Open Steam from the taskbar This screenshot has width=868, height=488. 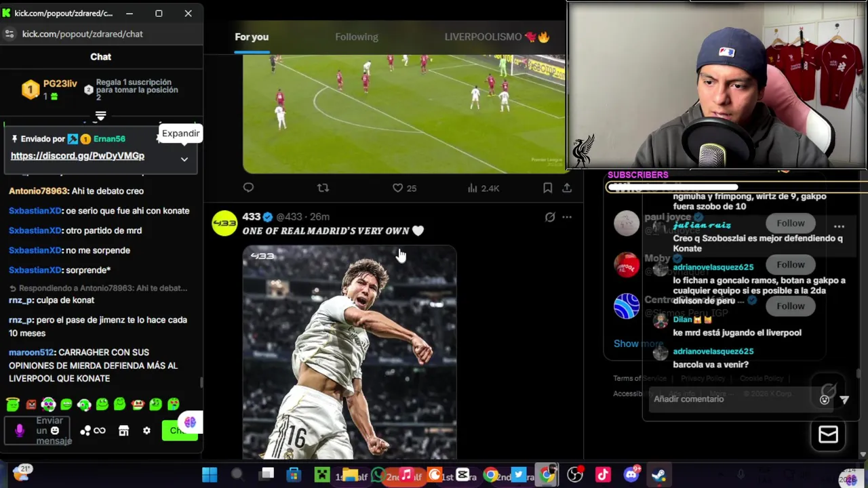pyautogui.click(x=658, y=474)
